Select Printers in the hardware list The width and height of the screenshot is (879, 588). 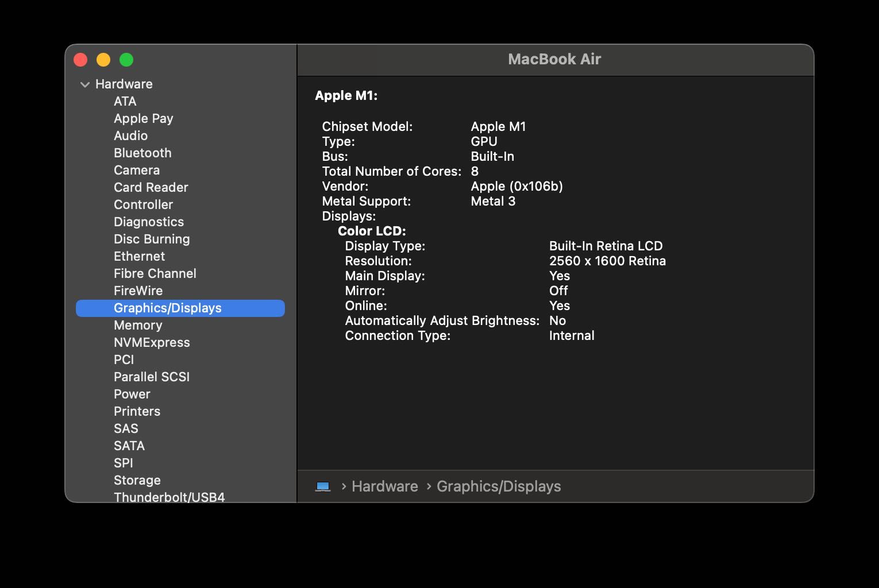click(x=137, y=411)
